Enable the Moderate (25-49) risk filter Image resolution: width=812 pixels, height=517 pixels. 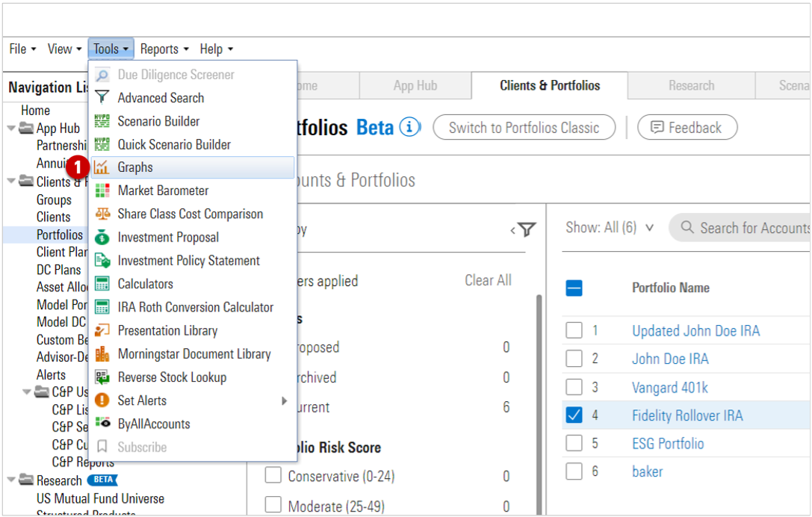click(273, 504)
